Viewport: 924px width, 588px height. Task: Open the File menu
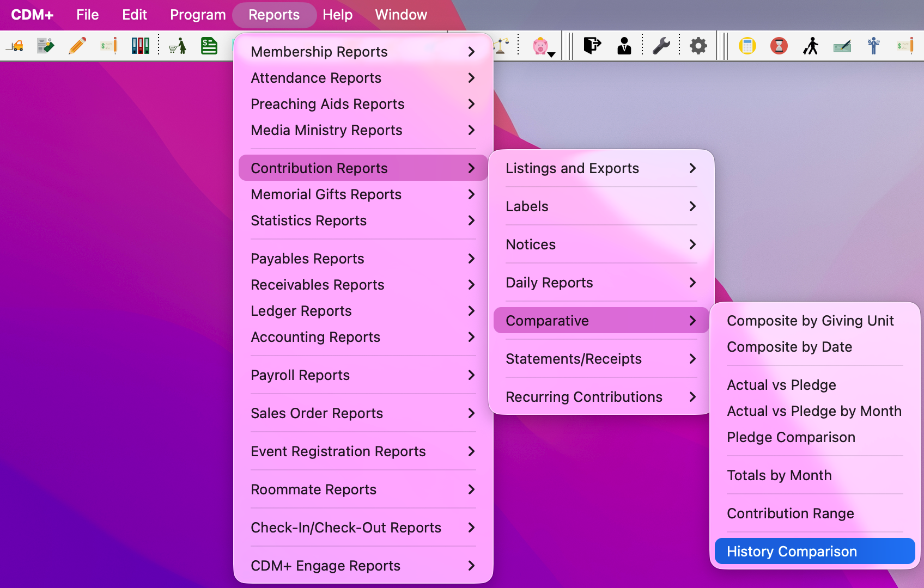87,15
